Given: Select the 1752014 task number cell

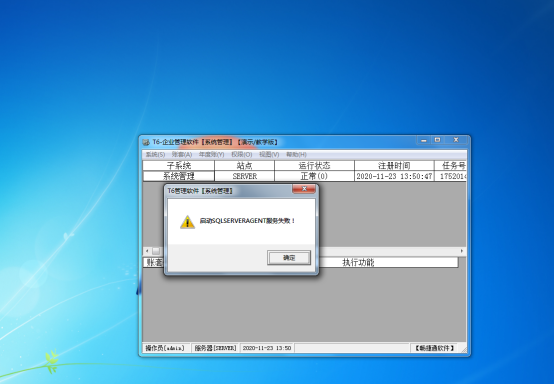Looking at the screenshot, I should 450,176.
